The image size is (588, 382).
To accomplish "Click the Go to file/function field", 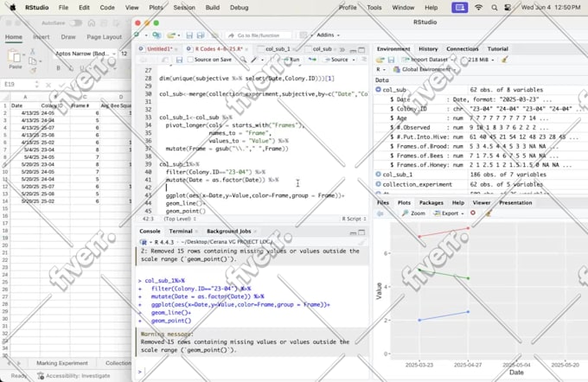I will point(259,35).
